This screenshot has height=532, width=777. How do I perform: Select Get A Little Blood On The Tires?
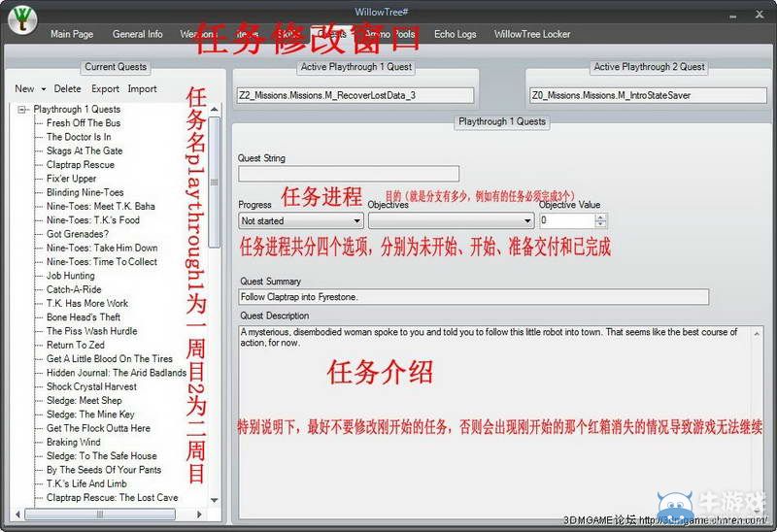[110, 358]
